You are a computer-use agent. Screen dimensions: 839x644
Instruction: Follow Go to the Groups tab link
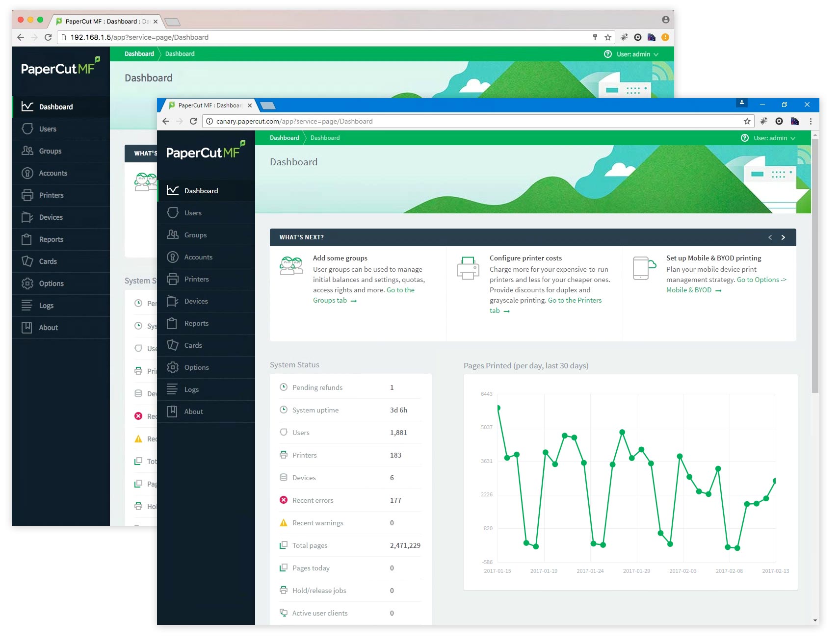[364, 295]
